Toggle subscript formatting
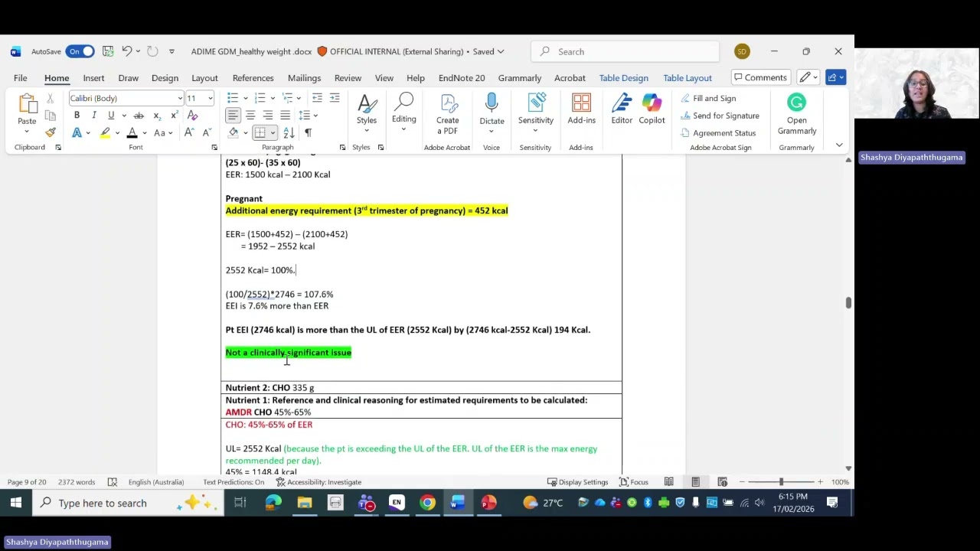The image size is (980, 551). point(156,116)
